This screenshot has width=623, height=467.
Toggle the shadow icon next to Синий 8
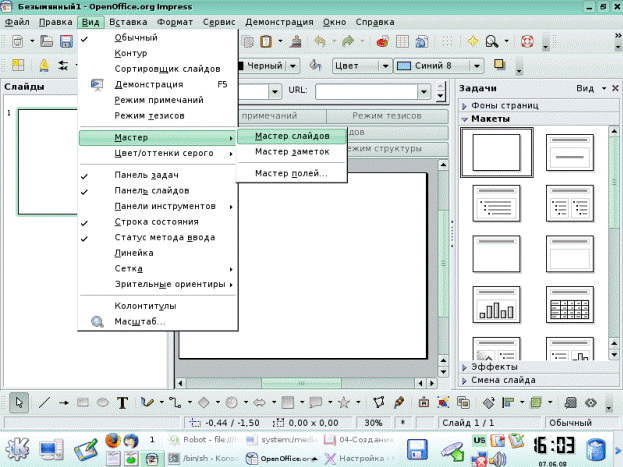[x=499, y=66]
